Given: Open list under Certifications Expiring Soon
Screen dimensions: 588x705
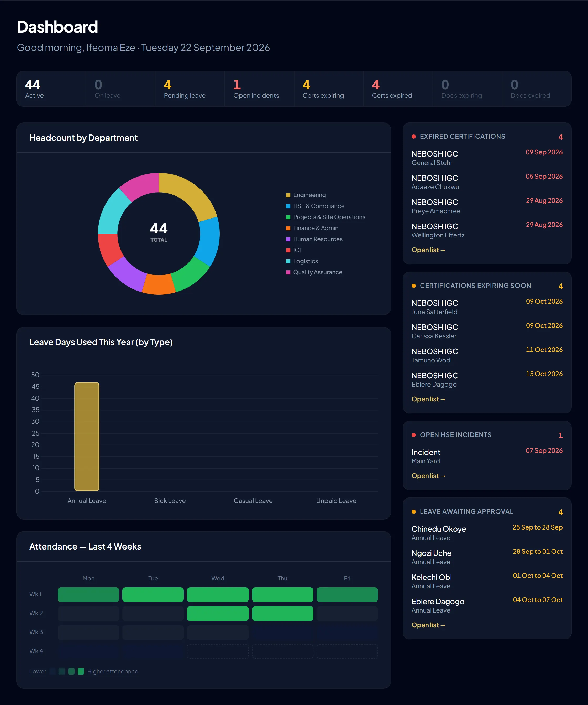Looking at the screenshot, I should point(428,399).
